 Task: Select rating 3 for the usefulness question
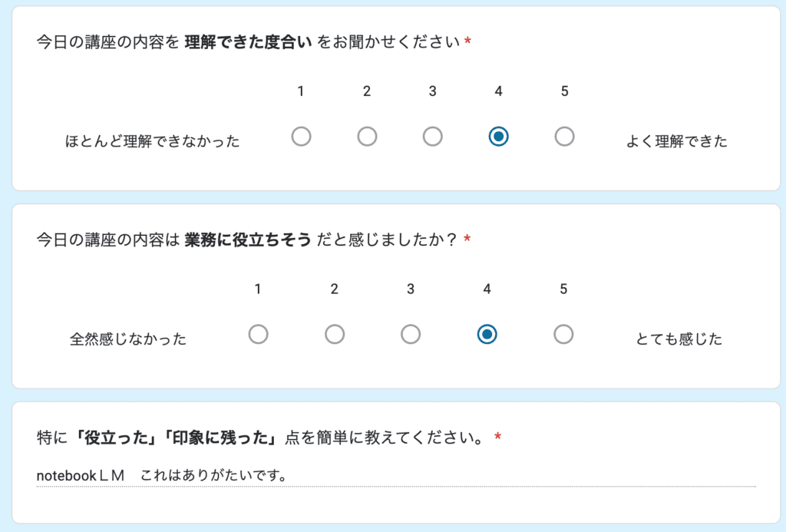[410, 334]
